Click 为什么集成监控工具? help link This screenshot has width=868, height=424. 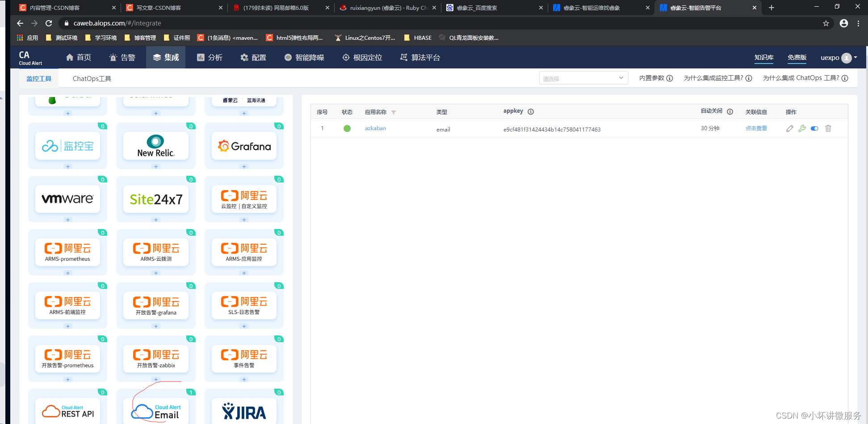coord(718,78)
